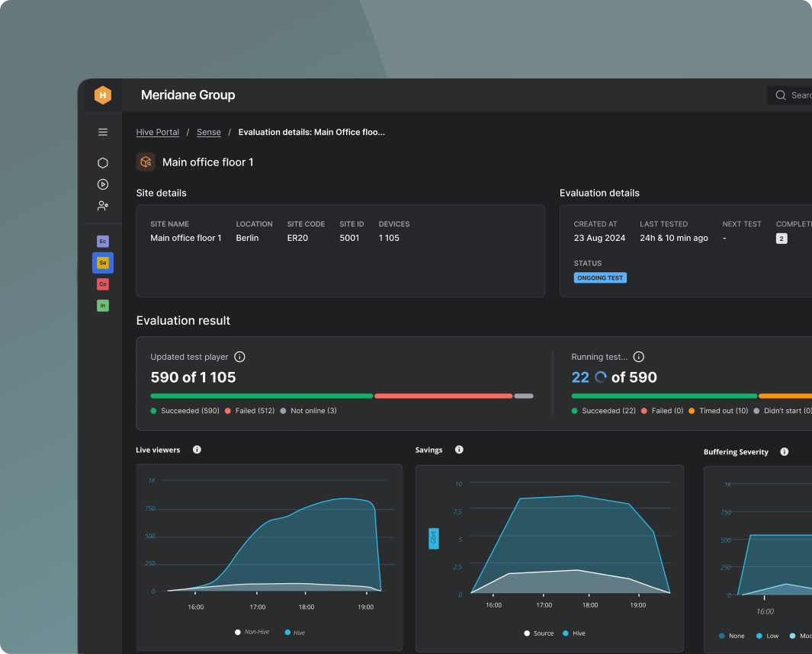812x654 pixels.
Task: Open info icon next to Buffering Severity
Action: [784, 451]
